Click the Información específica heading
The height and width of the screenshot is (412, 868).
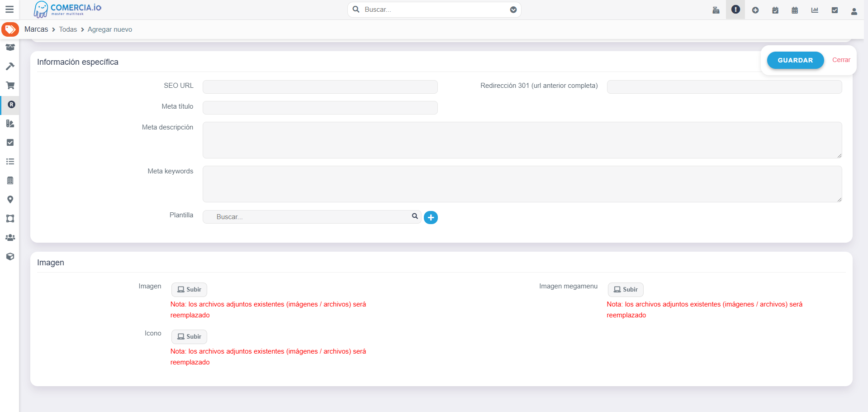[78, 62]
